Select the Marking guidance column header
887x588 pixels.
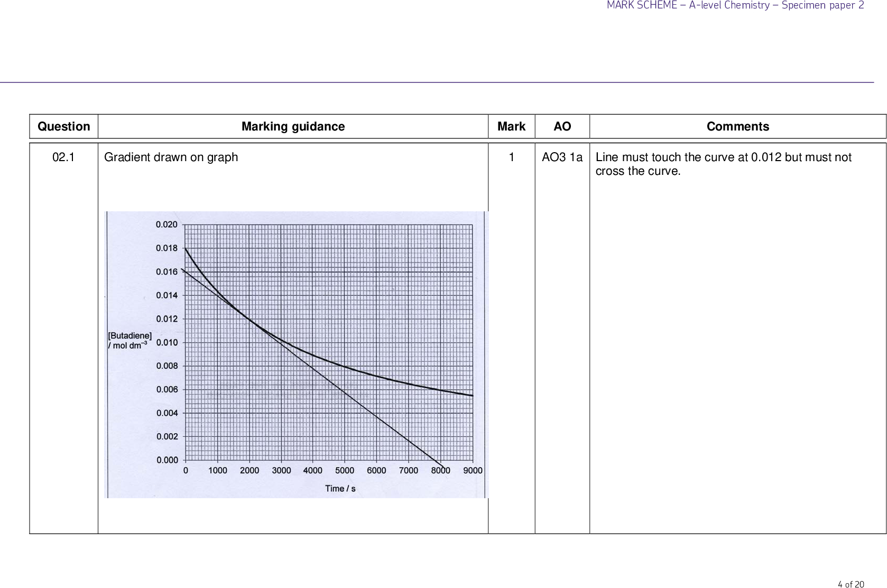click(x=293, y=126)
